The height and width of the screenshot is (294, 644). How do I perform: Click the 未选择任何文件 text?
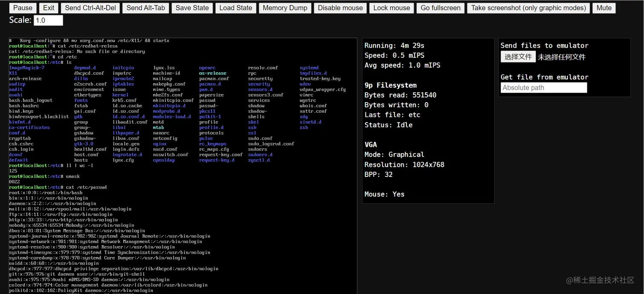(561, 57)
